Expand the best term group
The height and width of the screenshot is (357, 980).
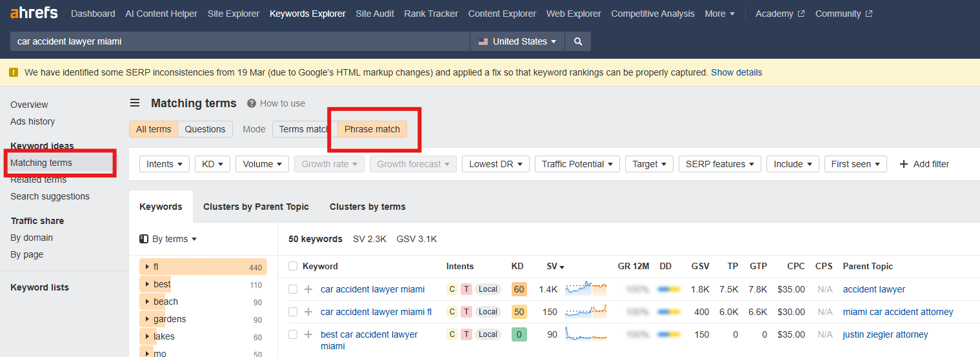coord(148,284)
